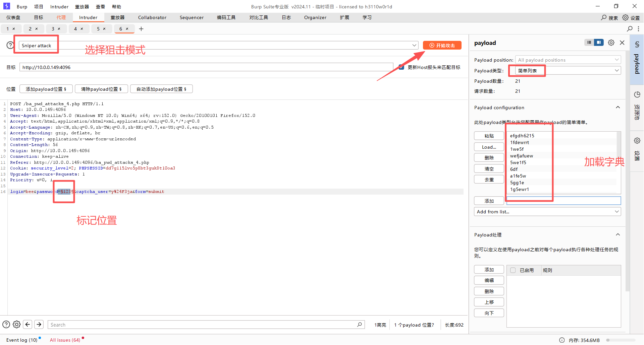Image resolution: width=644 pixels, height=345 pixels.
Task: Open the search magnifier in top bar
Action: point(604,17)
